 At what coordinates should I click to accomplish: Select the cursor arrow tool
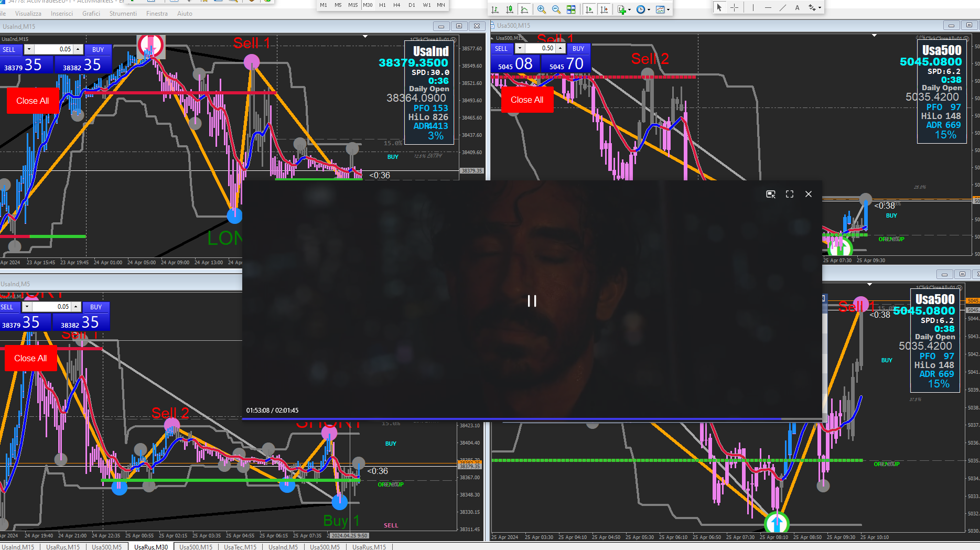coord(719,7)
